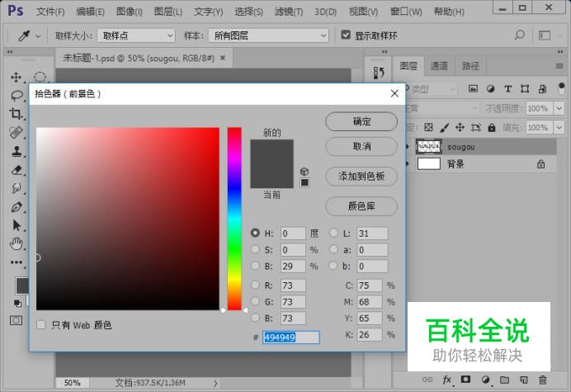The image size is (571, 392).
Task: Select the Lab b radio button
Action: pos(333,266)
